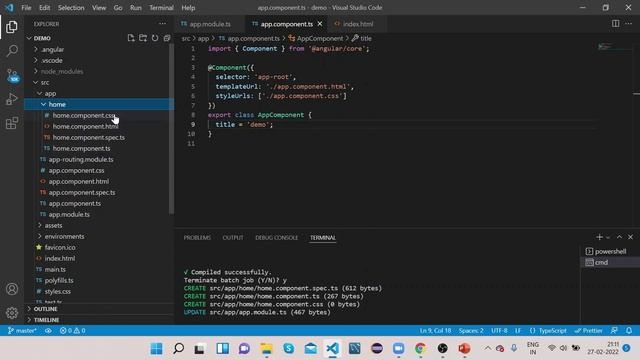This screenshot has height=360, width=640.
Task: Change the UTF-8 file encoding
Action: click(x=499, y=331)
